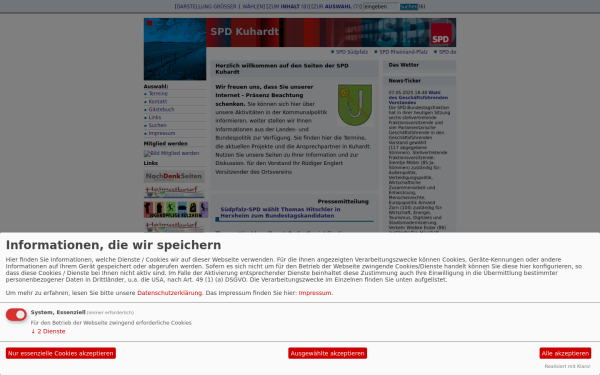Open the Südpfalz-SPD wählt Thomas Hitschler article

280,212
